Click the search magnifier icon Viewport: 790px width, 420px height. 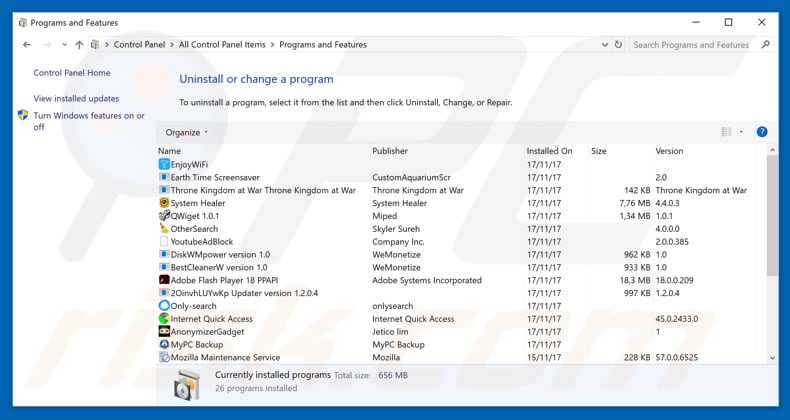tap(765, 44)
